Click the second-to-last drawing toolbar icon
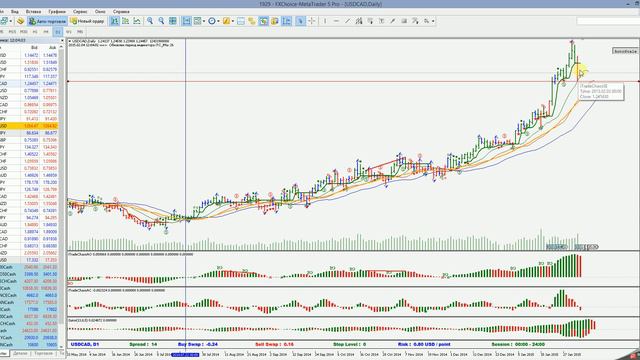 [x=415, y=21]
